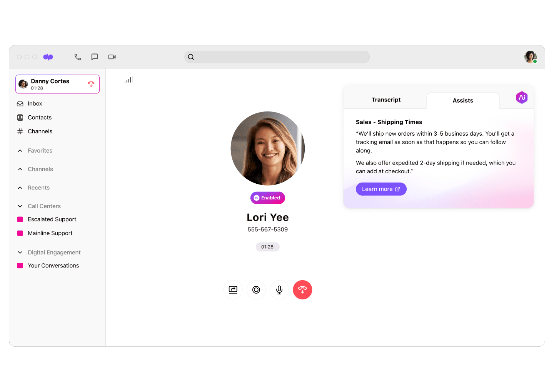Expand the Recents section
The height and width of the screenshot is (392, 554).
click(x=20, y=188)
